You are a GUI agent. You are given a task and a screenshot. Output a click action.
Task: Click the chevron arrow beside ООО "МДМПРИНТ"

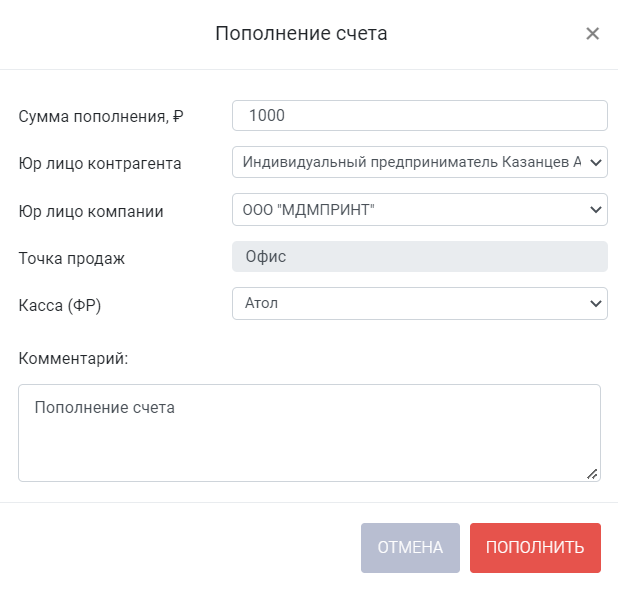[596, 209]
